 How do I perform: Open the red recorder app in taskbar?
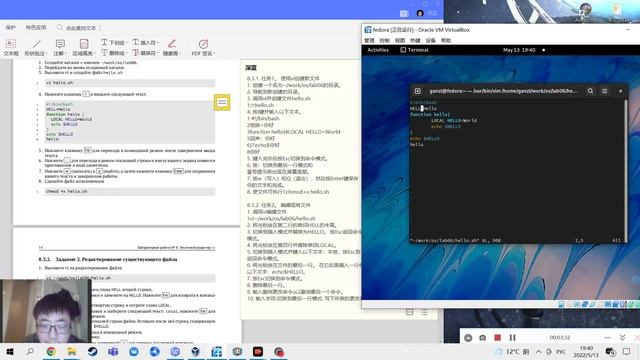pos(258,351)
